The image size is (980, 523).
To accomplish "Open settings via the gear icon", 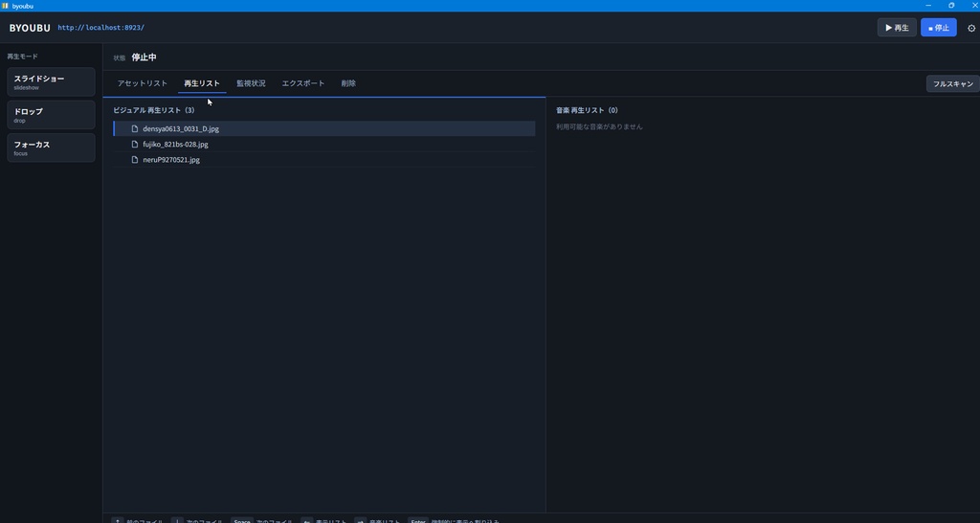I will tap(971, 28).
